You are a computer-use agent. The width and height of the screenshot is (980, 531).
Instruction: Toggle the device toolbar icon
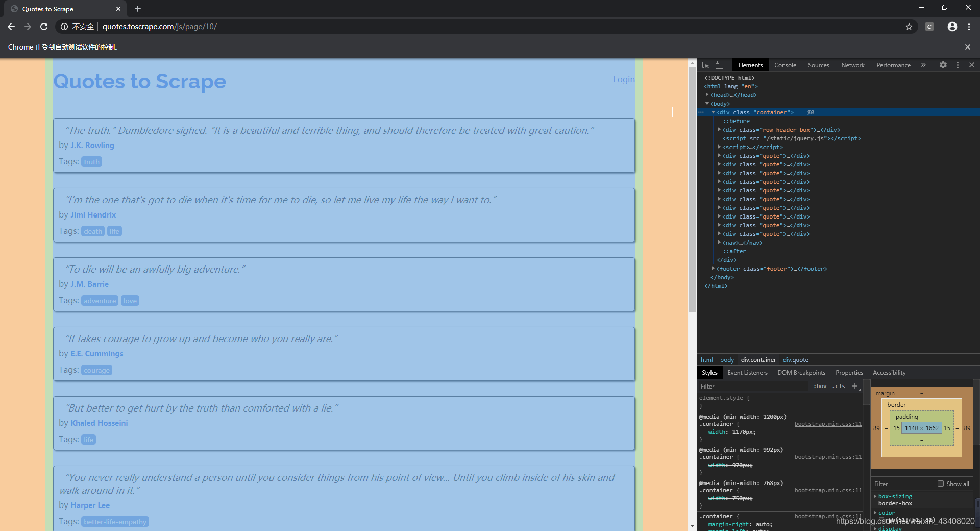point(719,65)
